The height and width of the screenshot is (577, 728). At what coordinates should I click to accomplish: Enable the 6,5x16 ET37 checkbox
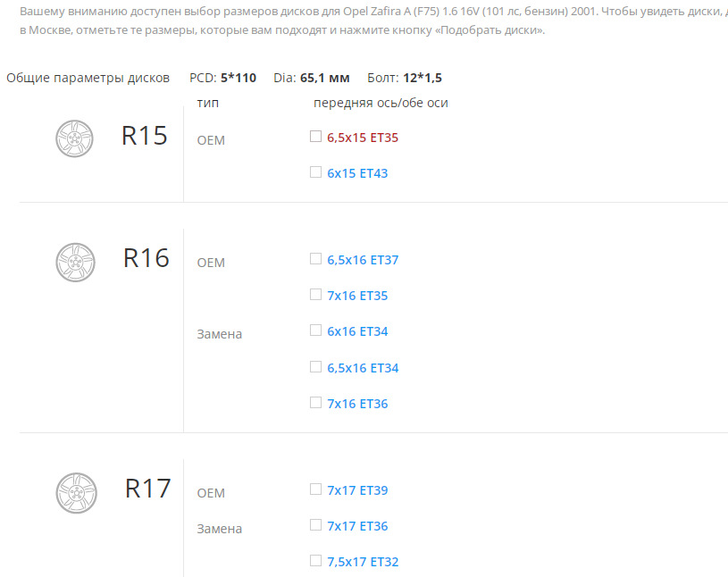click(315, 259)
